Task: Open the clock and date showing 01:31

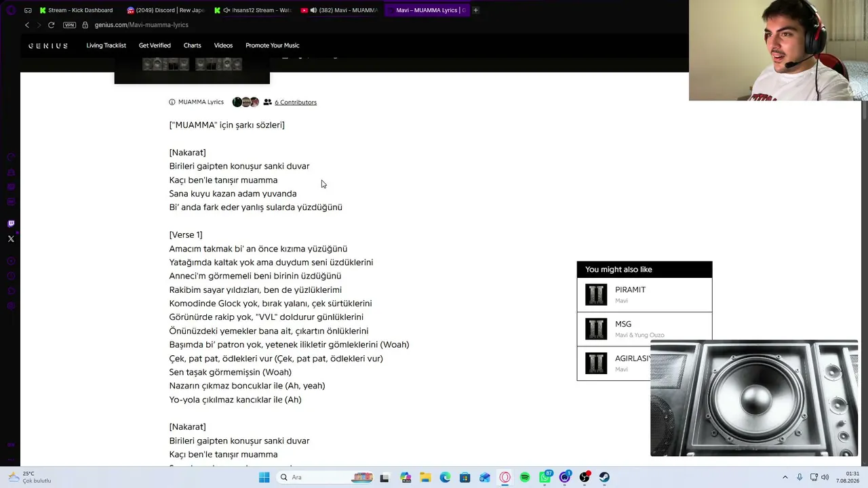Action: click(848, 477)
